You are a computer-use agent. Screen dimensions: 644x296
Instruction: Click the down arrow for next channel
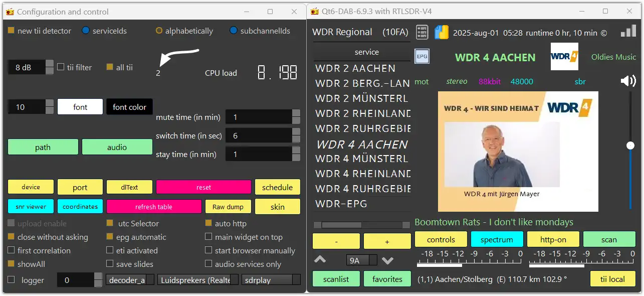[x=387, y=260]
